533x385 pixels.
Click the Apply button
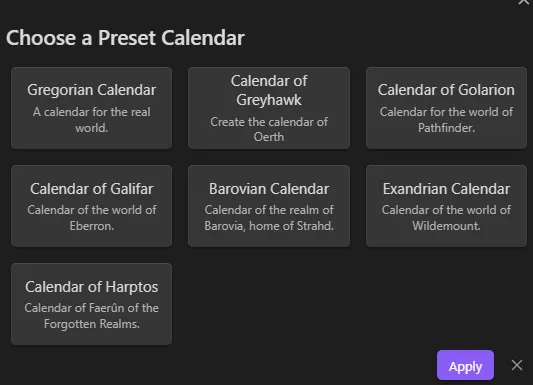click(x=465, y=365)
